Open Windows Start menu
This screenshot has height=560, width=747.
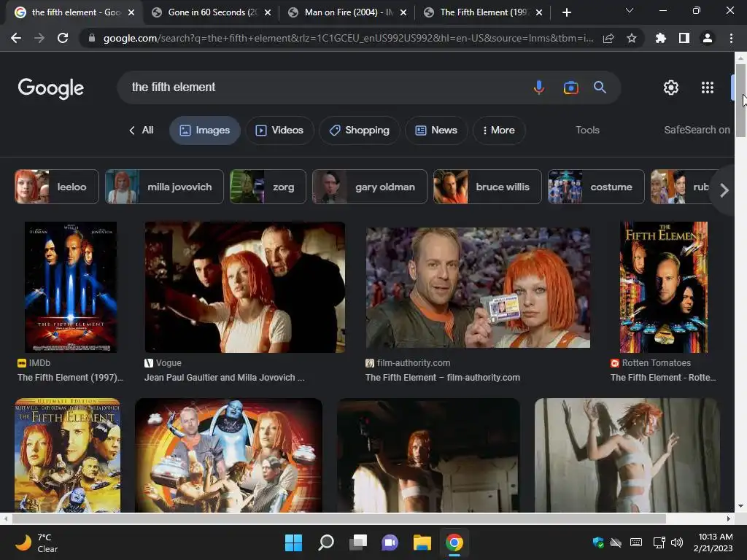(293, 542)
